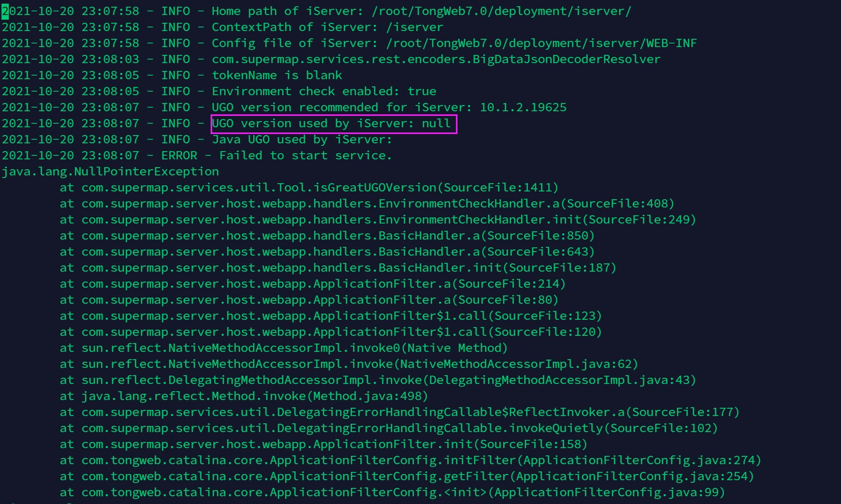
Task: Click the 'ContextPath of iServer: /iserver' line
Action: (223, 27)
